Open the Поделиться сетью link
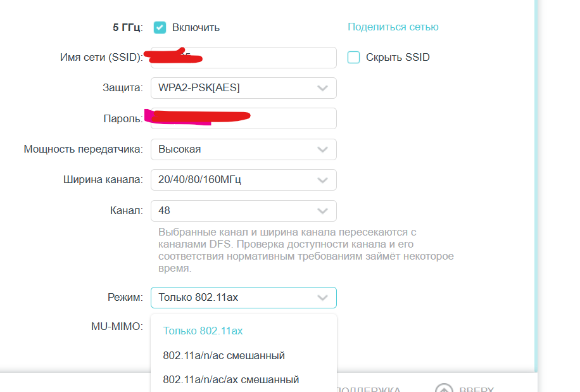 tap(393, 27)
